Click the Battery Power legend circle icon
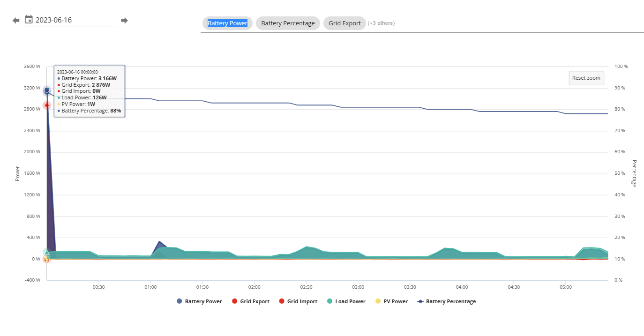This screenshot has height=336, width=644. coord(179,301)
